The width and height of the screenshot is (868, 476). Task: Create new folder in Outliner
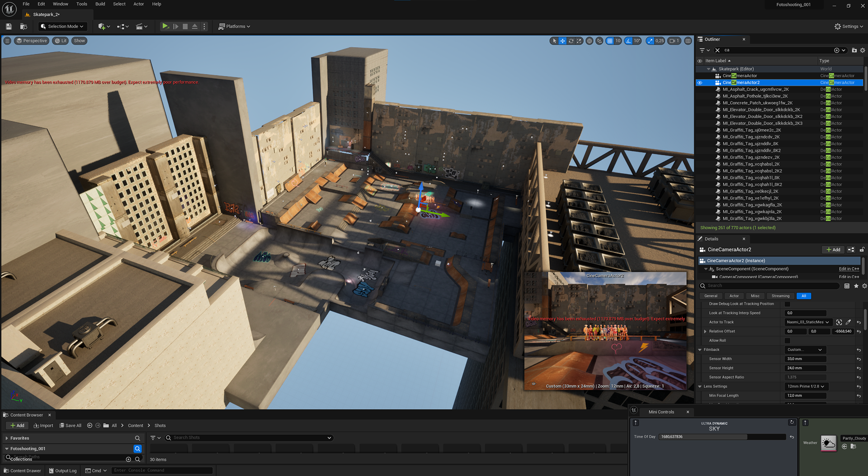click(x=854, y=50)
